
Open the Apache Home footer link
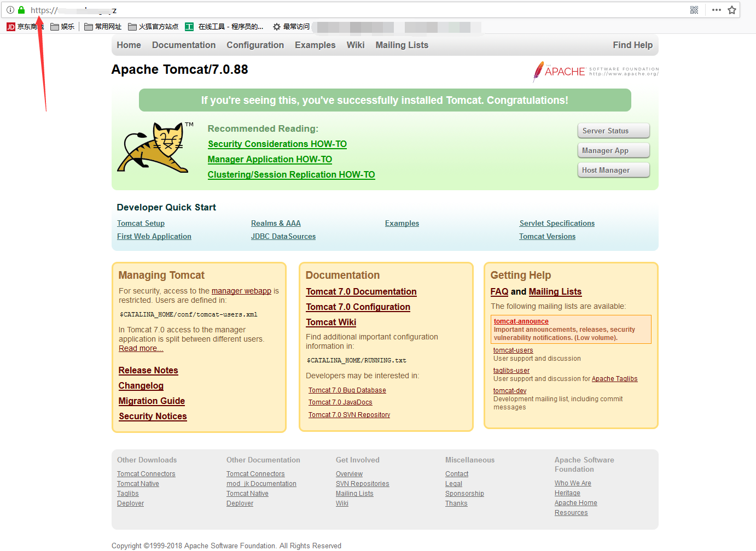click(x=576, y=503)
